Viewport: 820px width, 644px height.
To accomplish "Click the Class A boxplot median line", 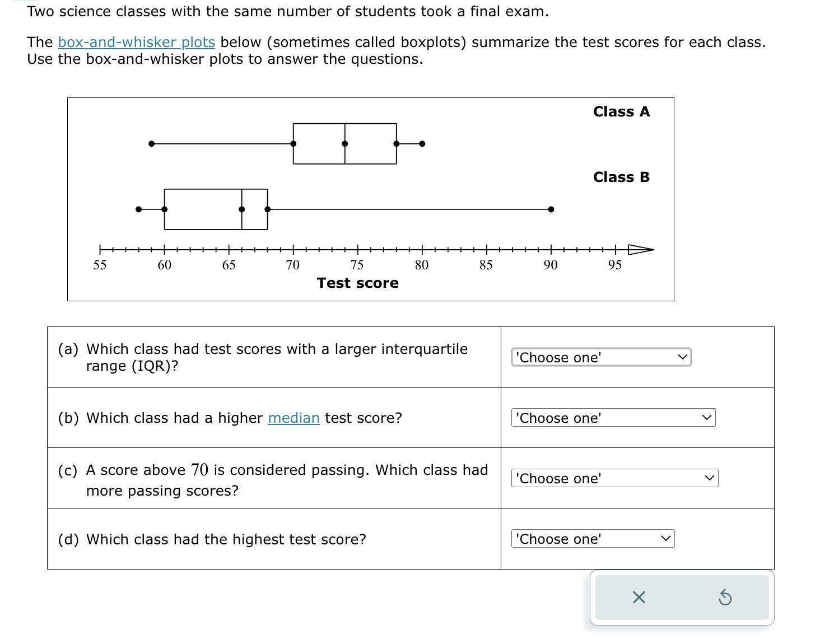I will click(x=344, y=143).
